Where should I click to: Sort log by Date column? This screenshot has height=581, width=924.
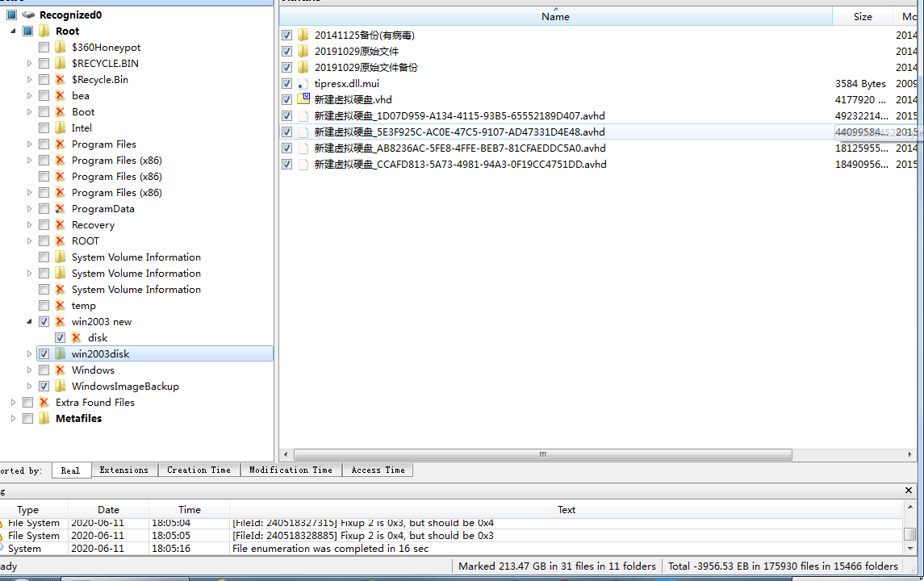pos(108,510)
